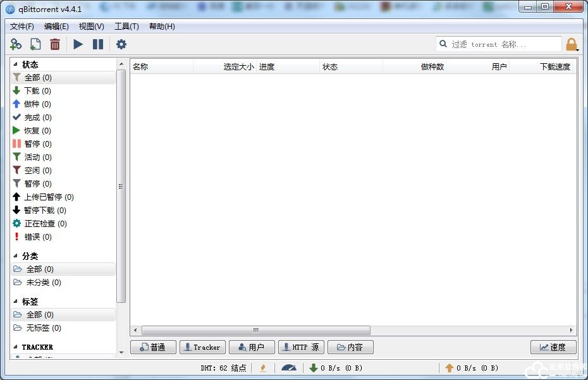The width and height of the screenshot is (588, 380).
Task: Select the 做种 (0) status filter
Action: click(x=63, y=104)
